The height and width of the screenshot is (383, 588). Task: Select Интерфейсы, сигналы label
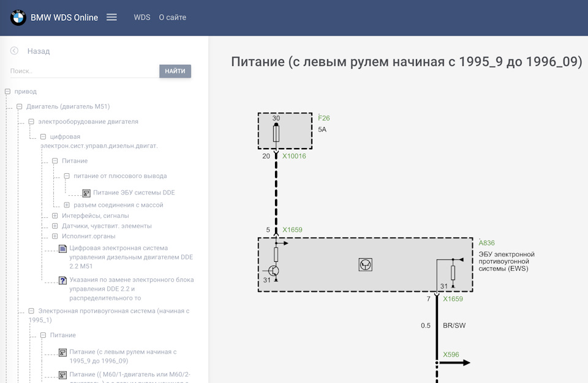(x=96, y=215)
